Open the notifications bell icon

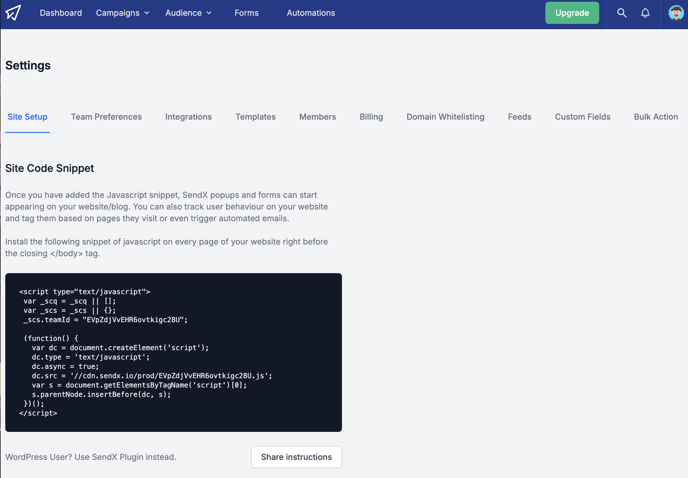point(645,13)
